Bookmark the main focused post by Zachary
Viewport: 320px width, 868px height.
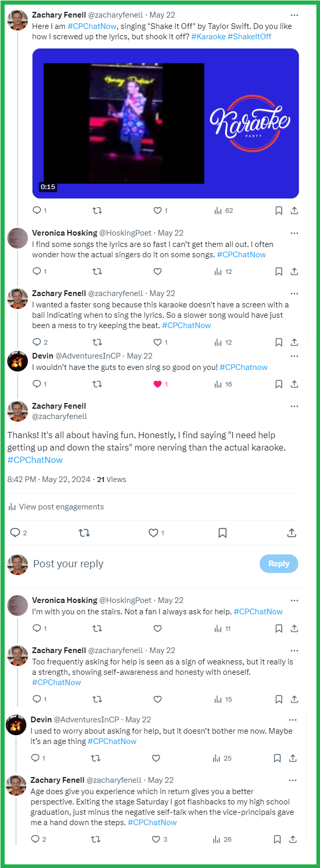tap(222, 533)
